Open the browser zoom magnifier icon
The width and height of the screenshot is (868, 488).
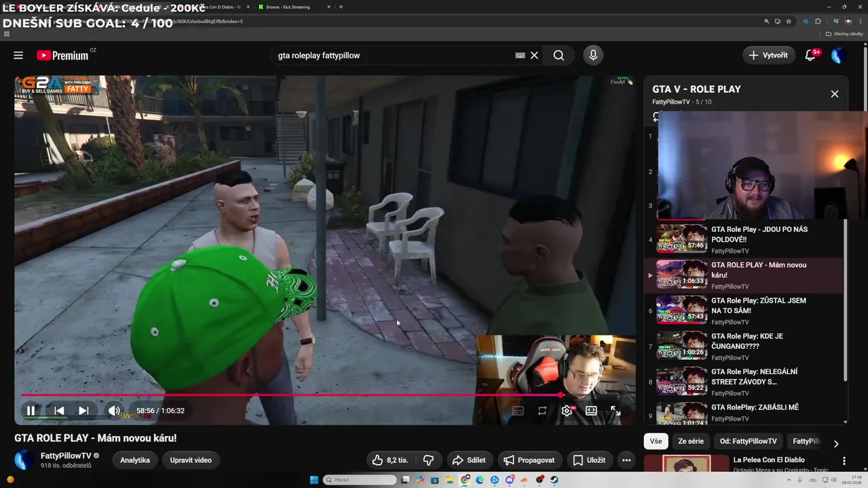click(767, 22)
